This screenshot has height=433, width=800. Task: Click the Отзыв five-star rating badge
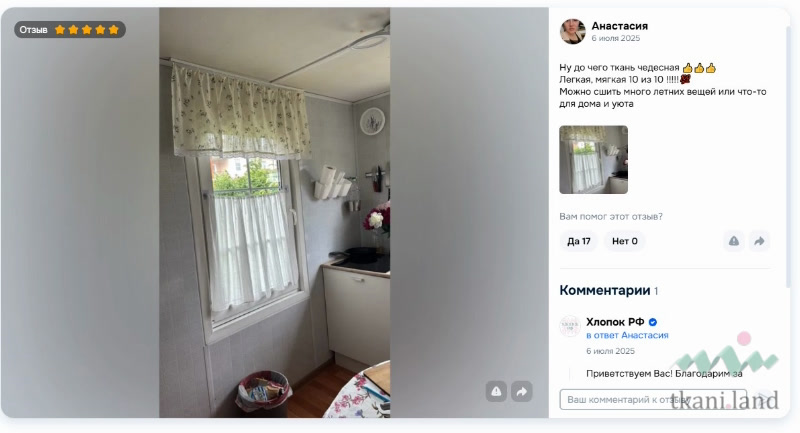pyautogui.click(x=69, y=30)
